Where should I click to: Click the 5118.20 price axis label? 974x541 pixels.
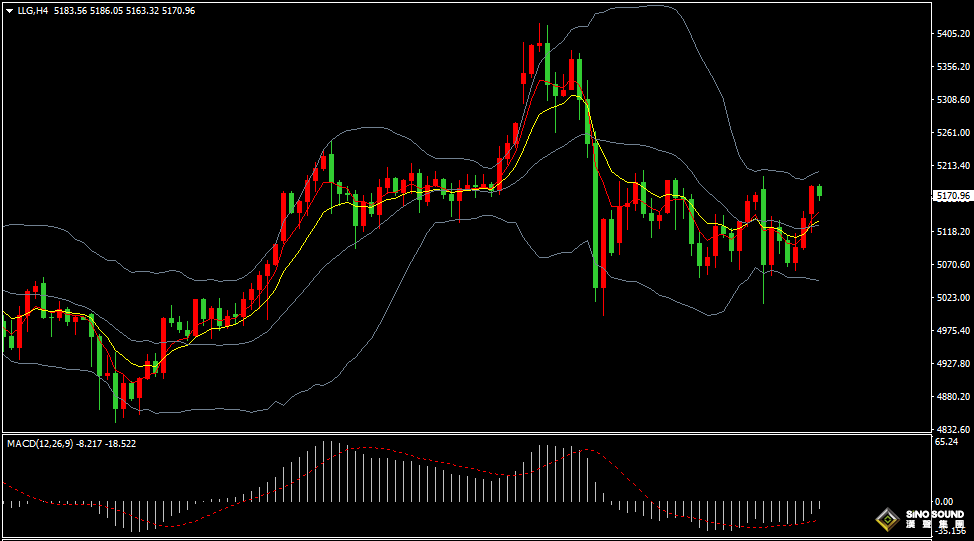click(953, 231)
